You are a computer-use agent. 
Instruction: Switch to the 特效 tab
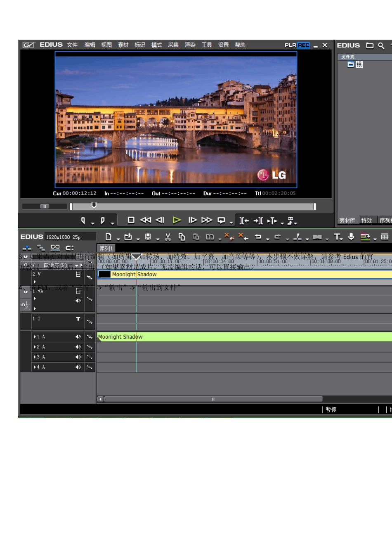366,221
